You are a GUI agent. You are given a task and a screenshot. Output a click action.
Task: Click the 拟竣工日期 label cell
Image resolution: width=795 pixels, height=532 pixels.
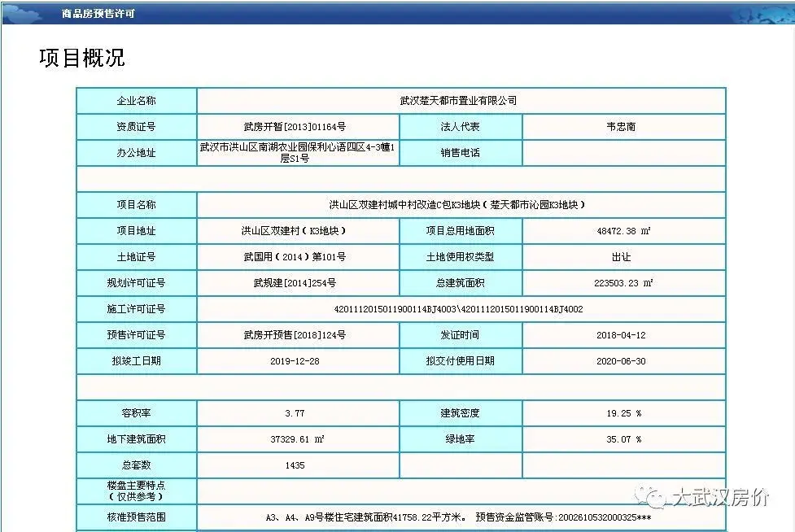137,360
